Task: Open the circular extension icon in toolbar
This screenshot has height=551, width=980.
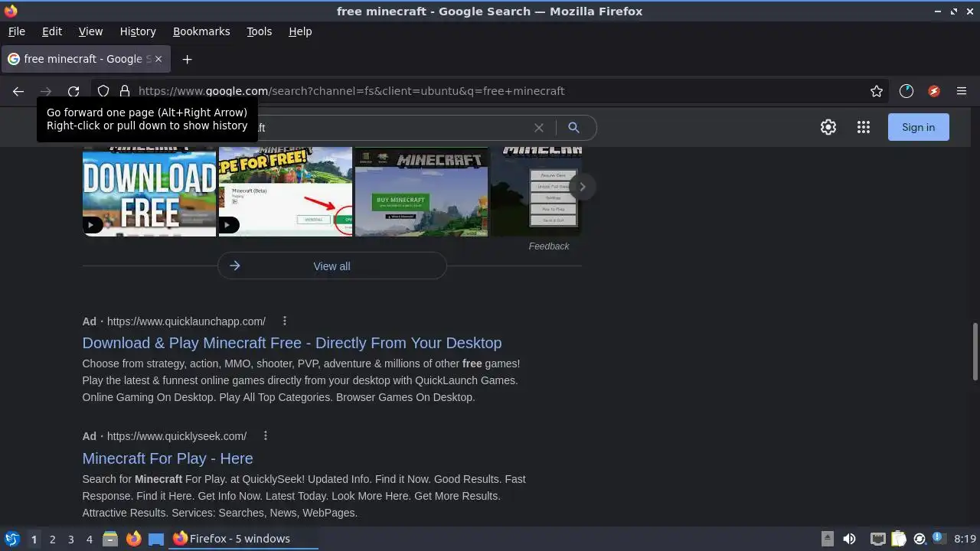Action: coord(906,91)
